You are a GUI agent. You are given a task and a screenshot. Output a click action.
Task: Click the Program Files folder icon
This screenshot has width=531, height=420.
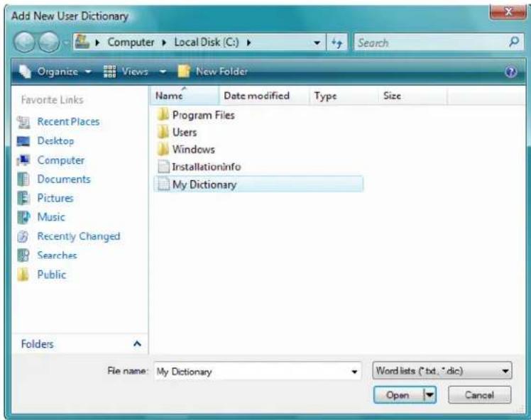(x=163, y=115)
